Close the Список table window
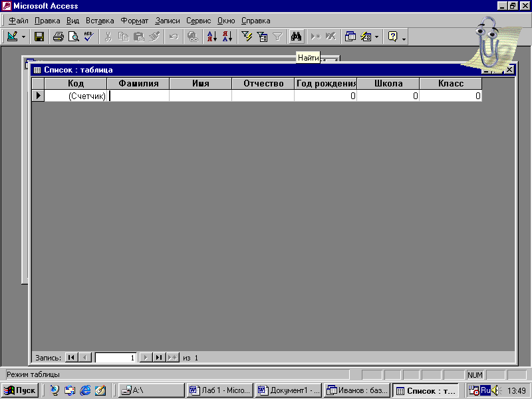This screenshot has width=532, height=399. [x=509, y=70]
